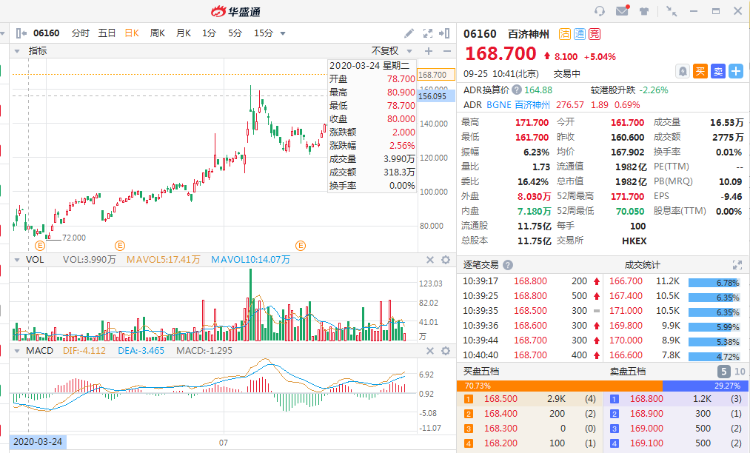Show 5 levels of order book
Viewport: 750px width, 453px height.
724,371
